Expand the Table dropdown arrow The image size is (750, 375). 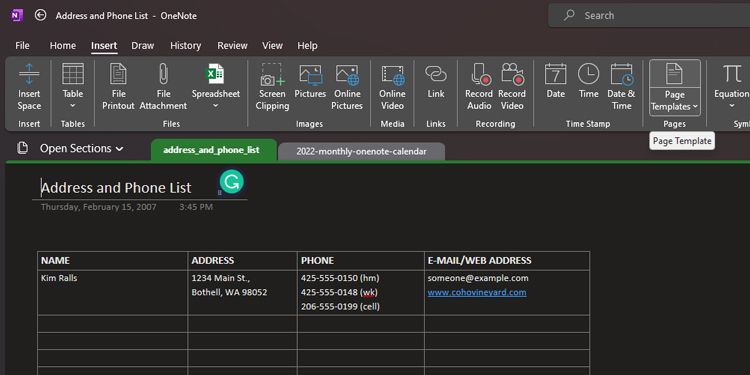click(73, 106)
